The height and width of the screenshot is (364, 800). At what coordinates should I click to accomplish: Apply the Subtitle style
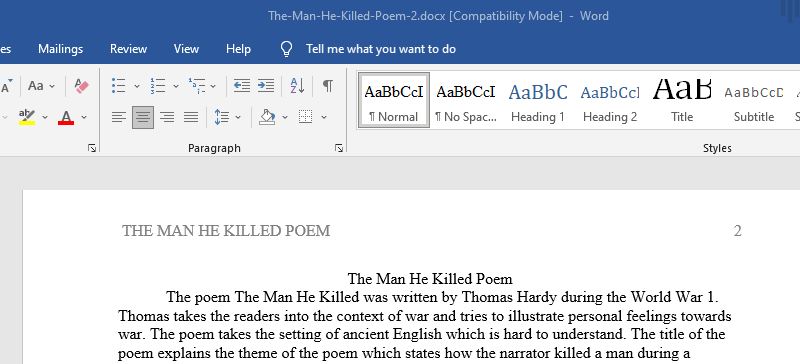tap(754, 100)
